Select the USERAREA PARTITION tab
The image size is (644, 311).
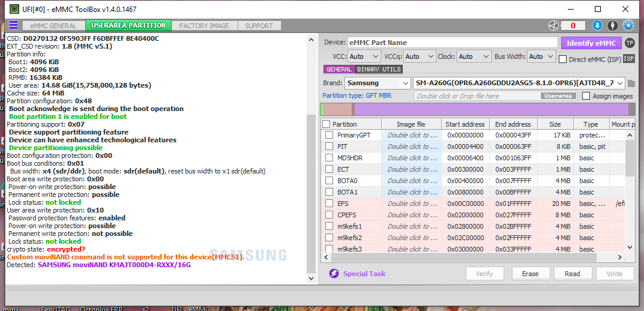128,25
